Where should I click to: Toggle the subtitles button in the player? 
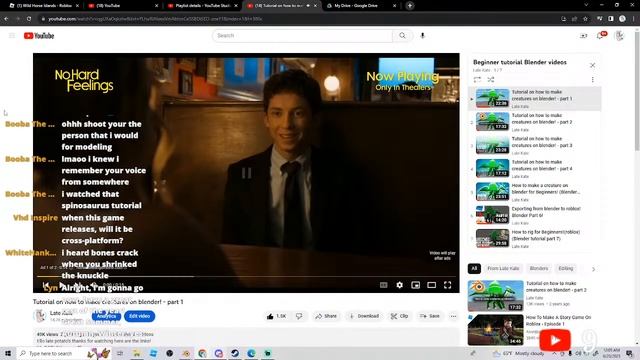[x=384, y=285]
